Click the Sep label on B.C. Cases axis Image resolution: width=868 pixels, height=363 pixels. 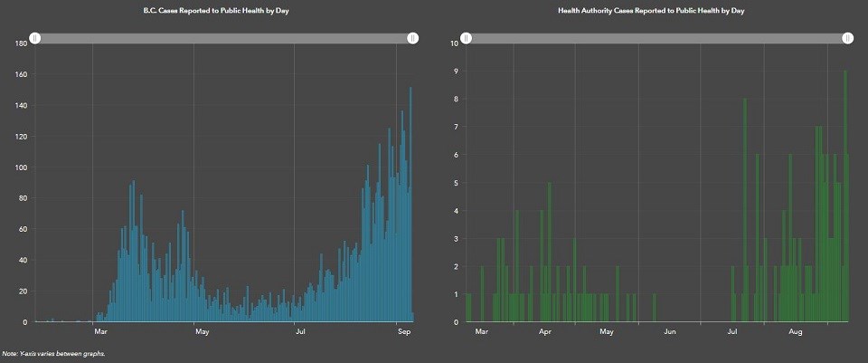pos(404,332)
